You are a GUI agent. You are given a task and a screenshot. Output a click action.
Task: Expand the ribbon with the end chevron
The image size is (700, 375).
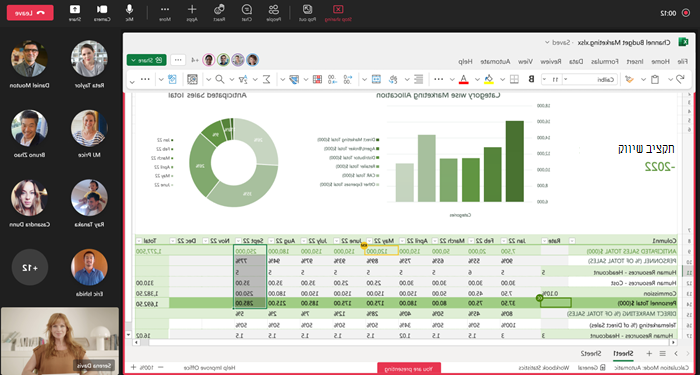coord(132,81)
